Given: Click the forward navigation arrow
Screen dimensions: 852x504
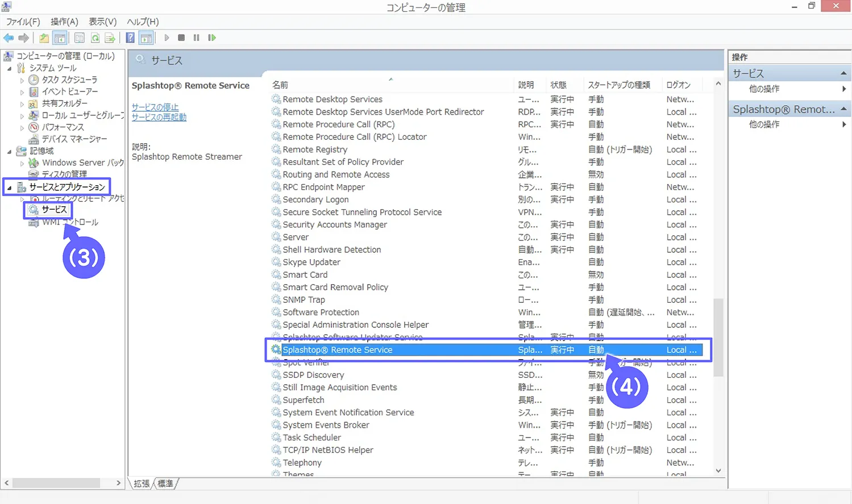Looking at the screenshot, I should pyautogui.click(x=23, y=38).
